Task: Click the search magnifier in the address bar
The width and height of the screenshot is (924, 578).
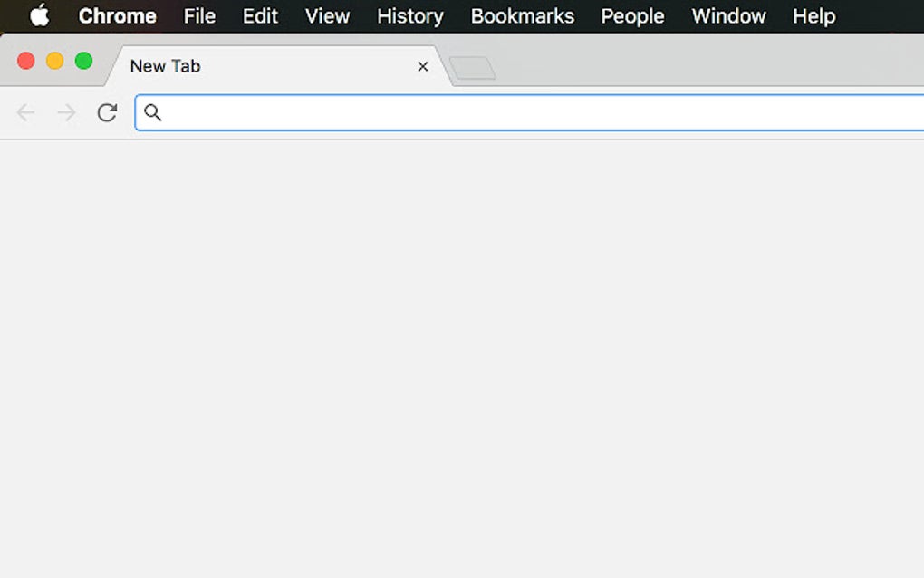Action: pyautogui.click(x=152, y=112)
